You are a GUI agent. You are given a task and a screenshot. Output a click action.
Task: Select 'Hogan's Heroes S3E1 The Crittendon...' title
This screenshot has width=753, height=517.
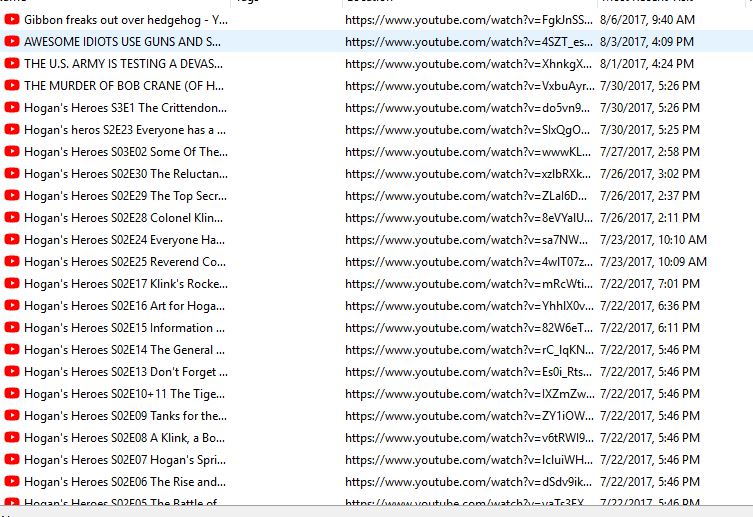(125, 108)
